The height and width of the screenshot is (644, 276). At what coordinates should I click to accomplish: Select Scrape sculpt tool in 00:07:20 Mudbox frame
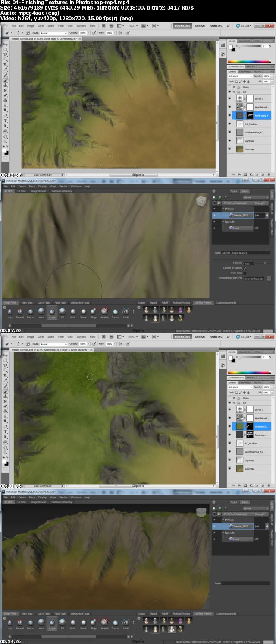coord(51,312)
